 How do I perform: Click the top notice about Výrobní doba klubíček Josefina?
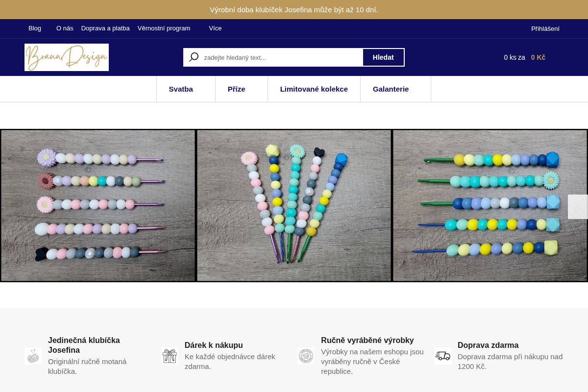pos(294,9)
